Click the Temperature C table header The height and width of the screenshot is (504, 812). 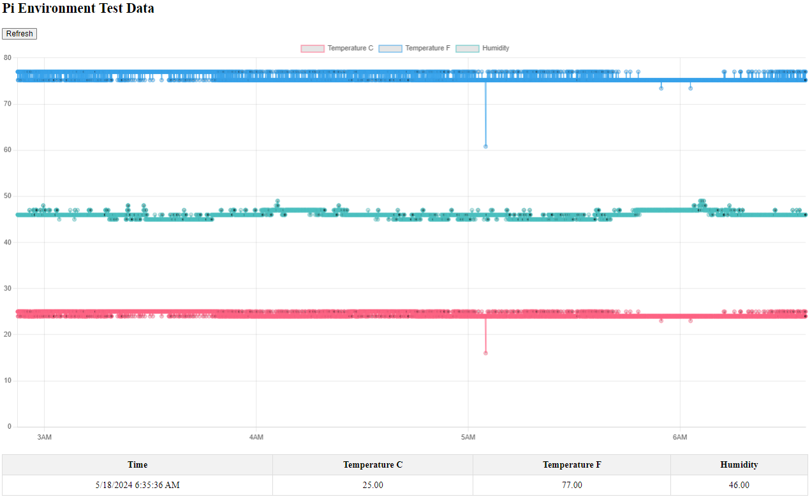[373, 465]
